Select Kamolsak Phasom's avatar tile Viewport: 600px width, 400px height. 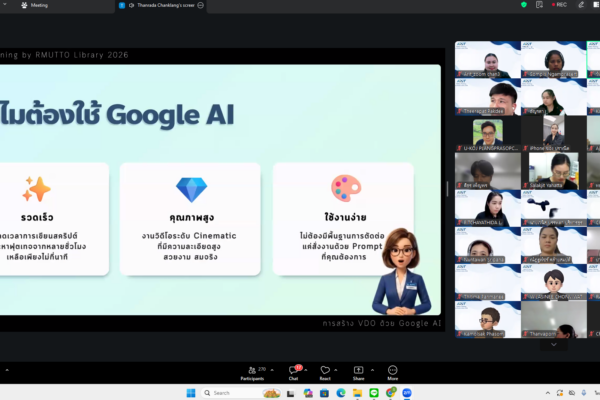click(488, 320)
